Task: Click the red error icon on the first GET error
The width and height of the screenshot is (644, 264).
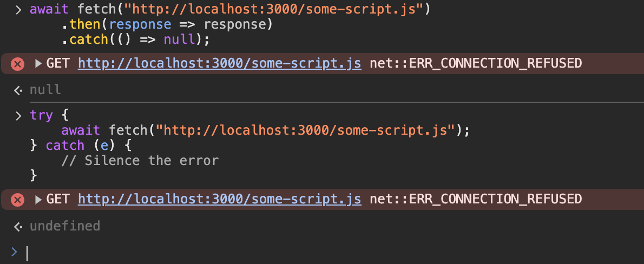Action: tap(17, 64)
